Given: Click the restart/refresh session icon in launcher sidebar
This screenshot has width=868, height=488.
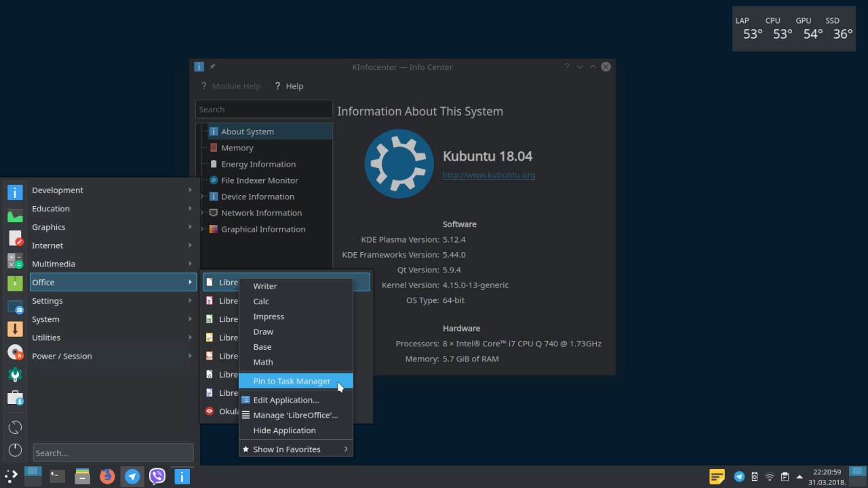Looking at the screenshot, I should click(15, 427).
